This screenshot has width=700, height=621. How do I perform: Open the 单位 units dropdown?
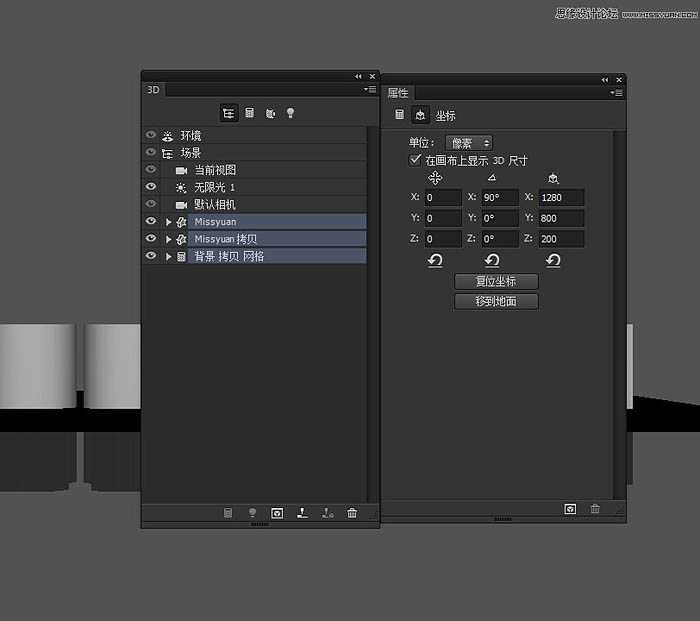468,143
